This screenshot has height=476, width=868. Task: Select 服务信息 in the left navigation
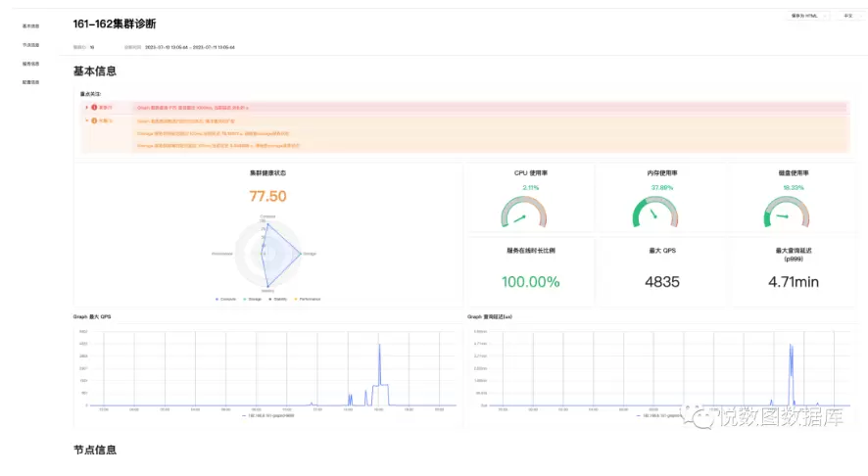30,64
